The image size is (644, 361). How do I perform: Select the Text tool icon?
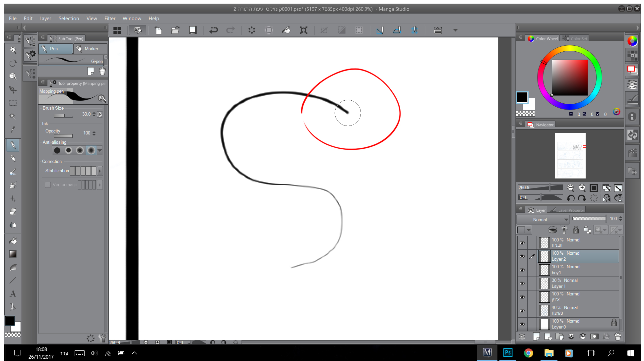[x=13, y=294]
